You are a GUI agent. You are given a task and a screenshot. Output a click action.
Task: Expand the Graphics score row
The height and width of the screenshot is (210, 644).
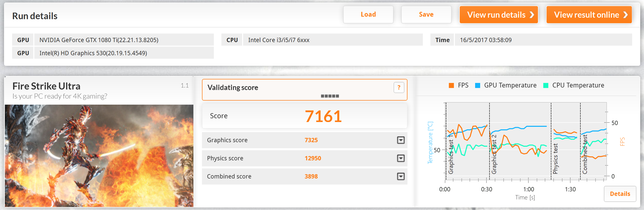point(401,140)
